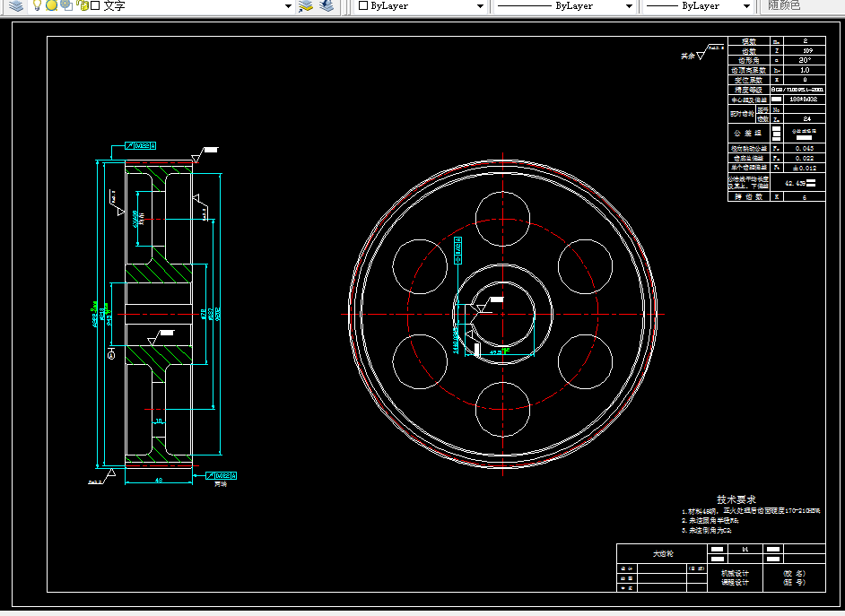Image resolution: width=845 pixels, height=616 pixels.
Task: Select the 20° value in gear table
Action: coord(805,60)
